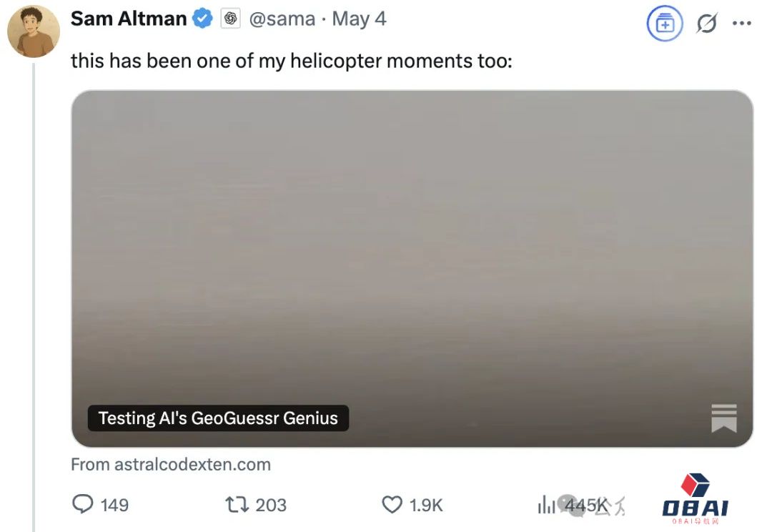
Task: Click the blue circled plus-folder icon
Action: [x=665, y=24]
